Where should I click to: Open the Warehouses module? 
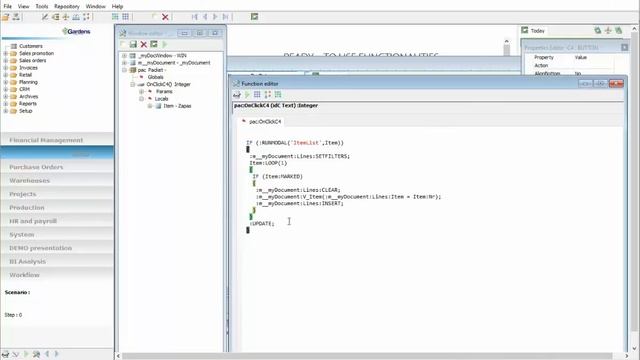(x=57, y=180)
